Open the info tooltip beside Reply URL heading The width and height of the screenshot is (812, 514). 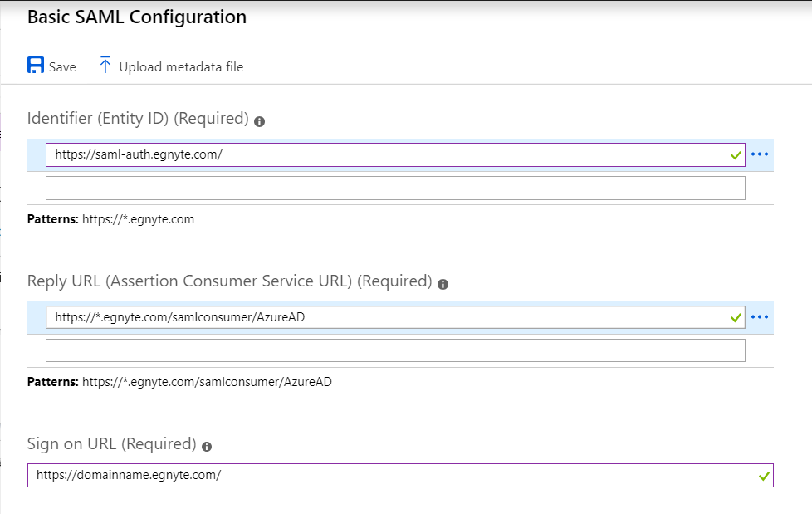pyautogui.click(x=443, y=283)
